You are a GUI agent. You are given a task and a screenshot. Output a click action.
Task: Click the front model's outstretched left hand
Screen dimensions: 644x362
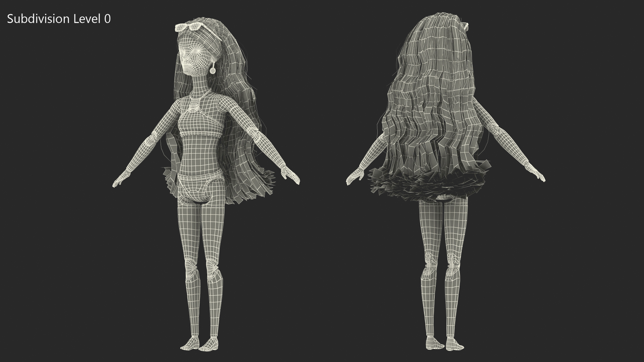click(x=121, y=179)
